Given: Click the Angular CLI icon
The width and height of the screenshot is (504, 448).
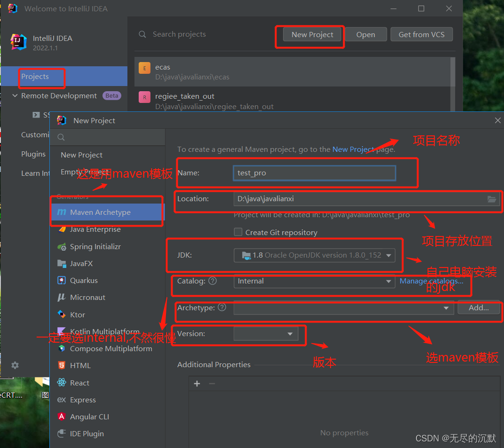Looking at the screenshot, I should (62, 417).
